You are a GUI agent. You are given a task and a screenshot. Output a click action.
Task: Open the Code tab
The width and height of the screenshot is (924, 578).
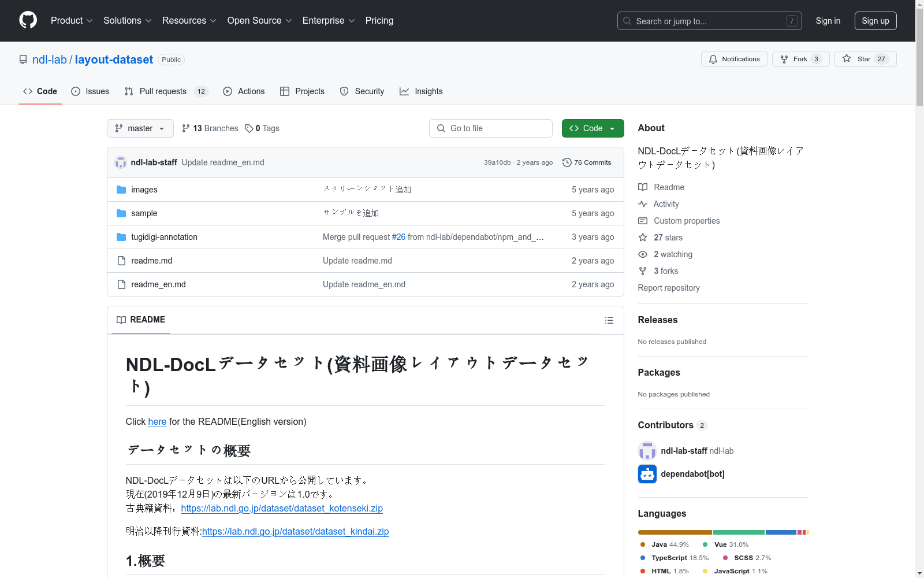(x=40, y=91)
